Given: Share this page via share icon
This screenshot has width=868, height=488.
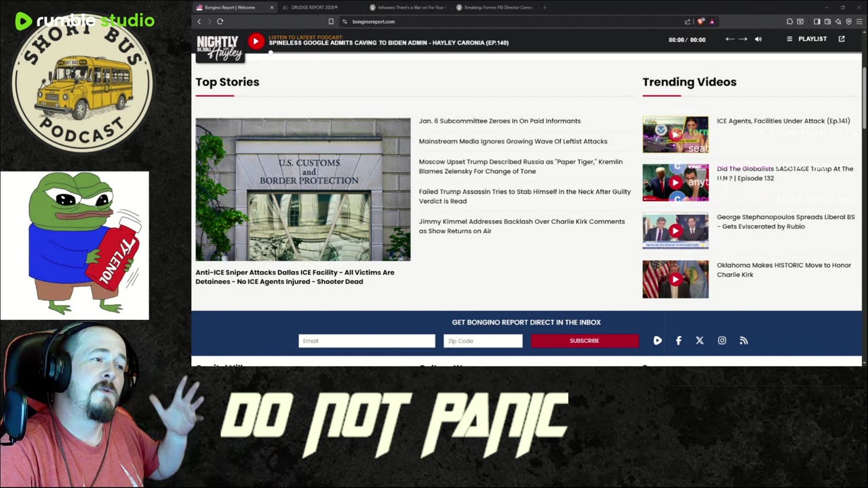Looking at the screenshot, I should [688, 22].
